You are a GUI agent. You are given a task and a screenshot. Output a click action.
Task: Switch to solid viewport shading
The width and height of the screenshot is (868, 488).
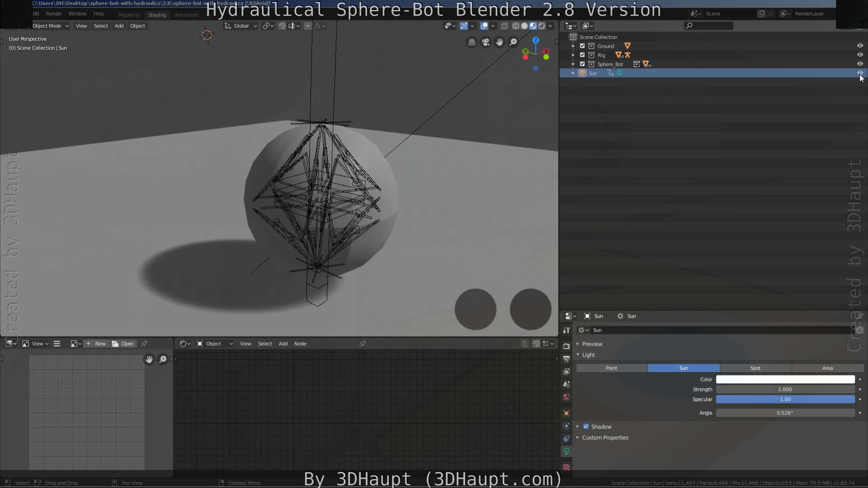pos(524,26)
